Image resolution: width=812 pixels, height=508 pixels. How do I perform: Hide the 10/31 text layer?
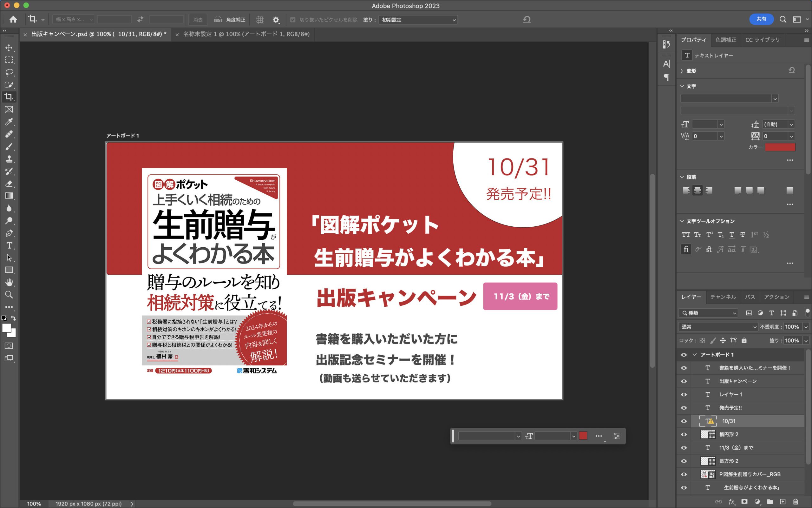click(684, 421)
